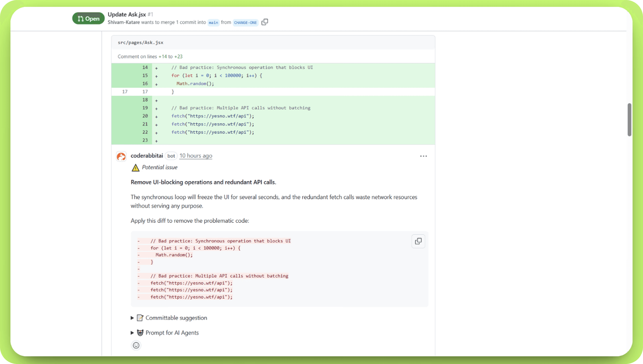The height and width of the screenshot is (364, 643).
Task: Click the Open pull request status badge
Action: (x=88, y=18)
